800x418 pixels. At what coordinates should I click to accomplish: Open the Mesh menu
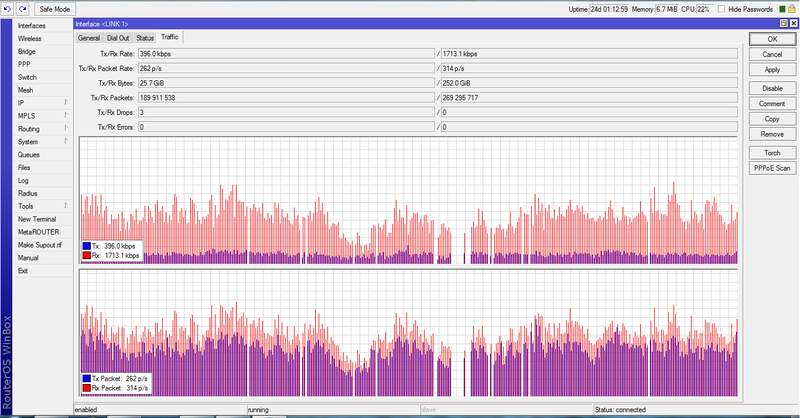point(26,90)
